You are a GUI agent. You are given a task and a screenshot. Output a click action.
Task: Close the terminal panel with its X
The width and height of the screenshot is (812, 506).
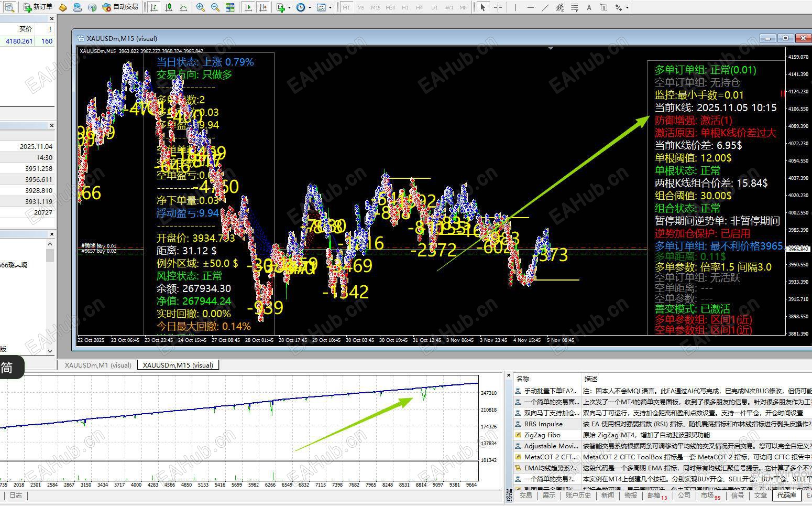coord(508,375)
